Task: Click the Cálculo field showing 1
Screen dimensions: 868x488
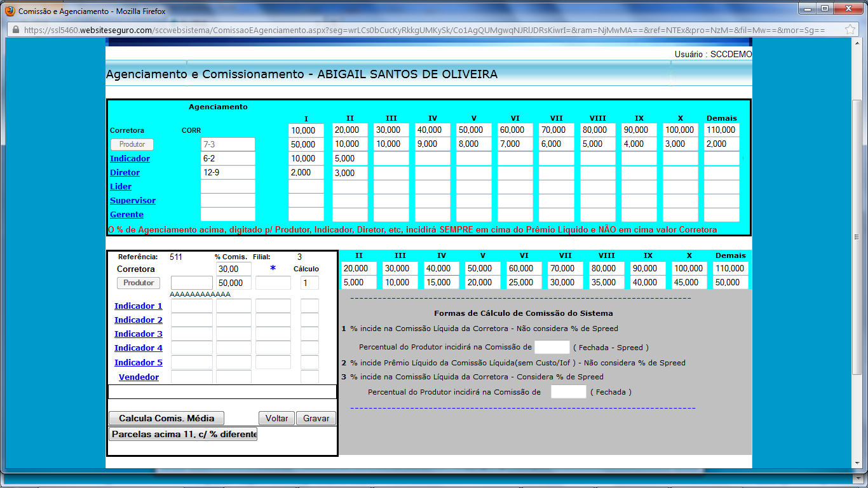Action: [x=309, y=283]
